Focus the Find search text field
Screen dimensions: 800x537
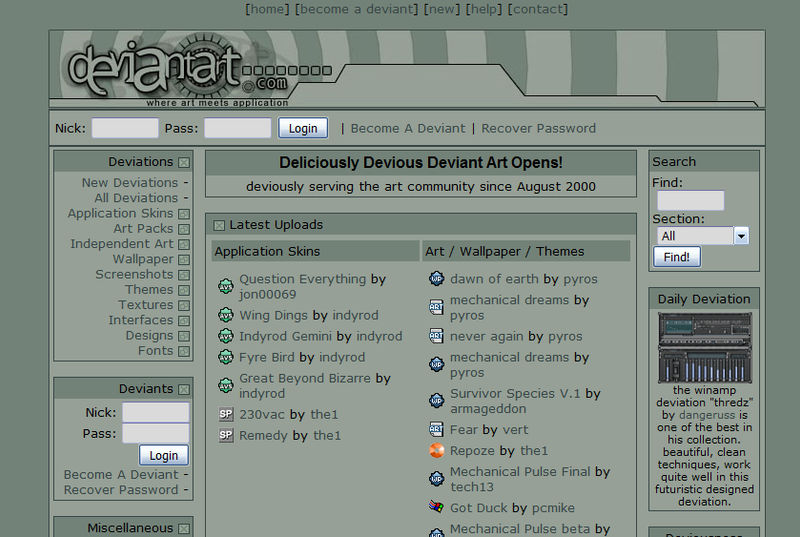690,200
